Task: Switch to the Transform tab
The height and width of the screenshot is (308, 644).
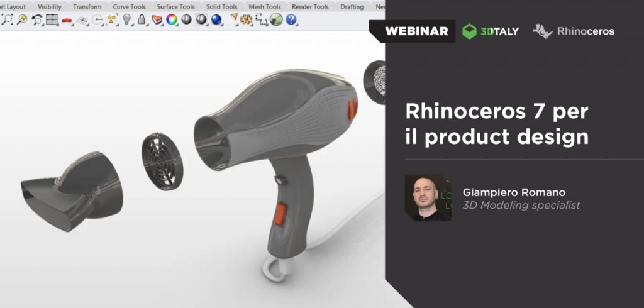Action: pos(87,6)
